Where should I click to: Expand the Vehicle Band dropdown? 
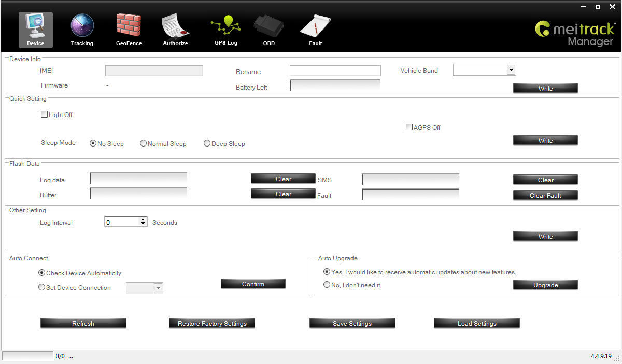point(511,70)
